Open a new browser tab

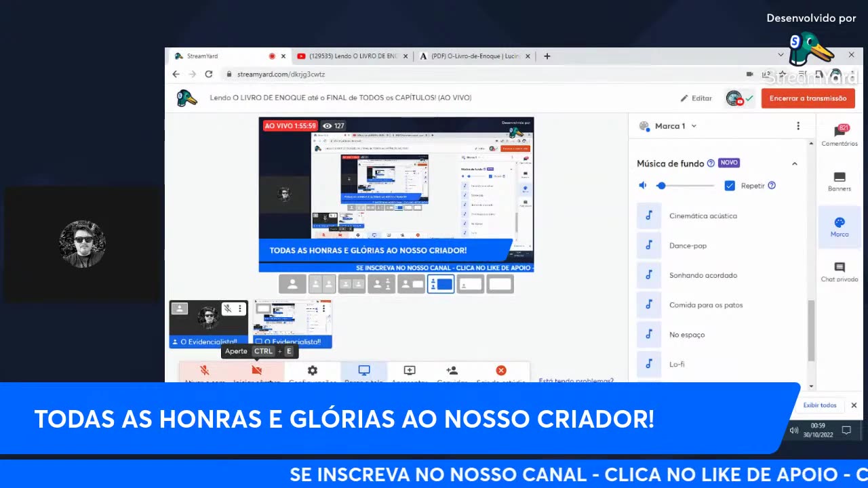(x=547, y=56)
